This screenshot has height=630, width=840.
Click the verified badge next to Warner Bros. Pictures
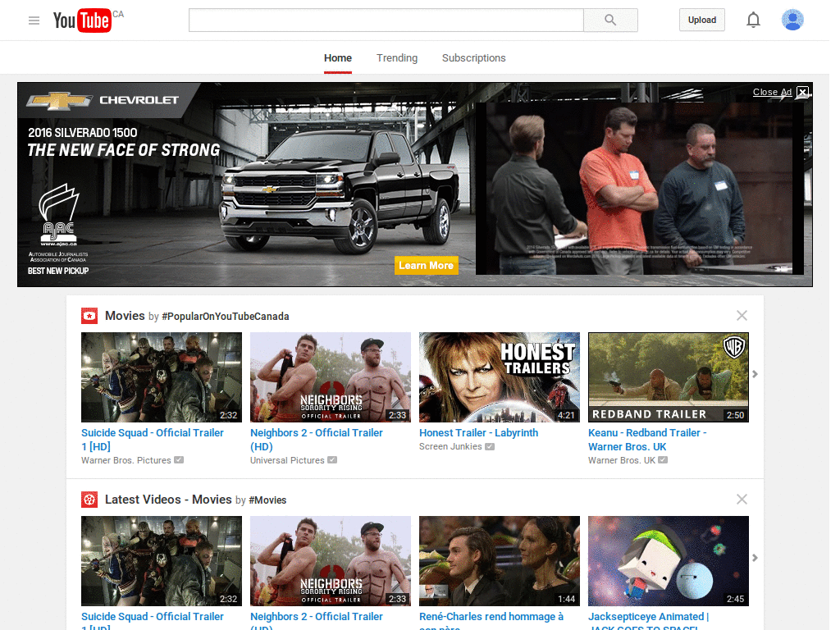(x=177, y=459)
